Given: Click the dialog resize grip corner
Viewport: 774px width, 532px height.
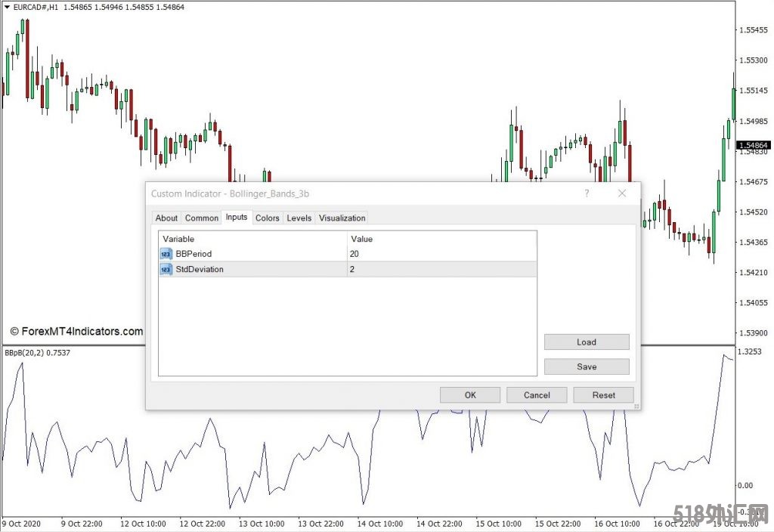Looking at the screenshot, I should click(x=637, y=407).
